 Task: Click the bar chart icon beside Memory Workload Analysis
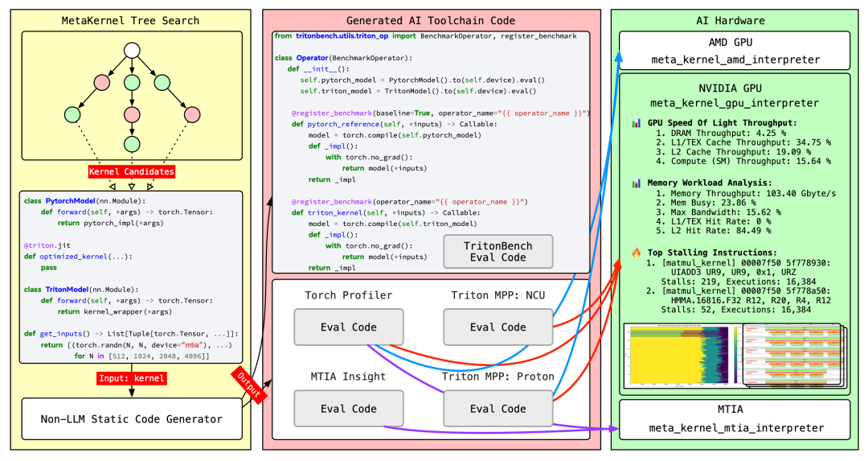[637, 183]
